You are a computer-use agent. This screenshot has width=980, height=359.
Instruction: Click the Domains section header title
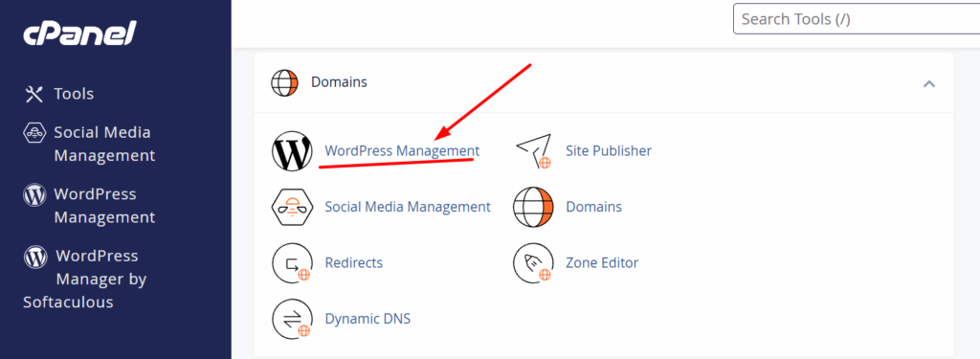click(x=340, y=82)
